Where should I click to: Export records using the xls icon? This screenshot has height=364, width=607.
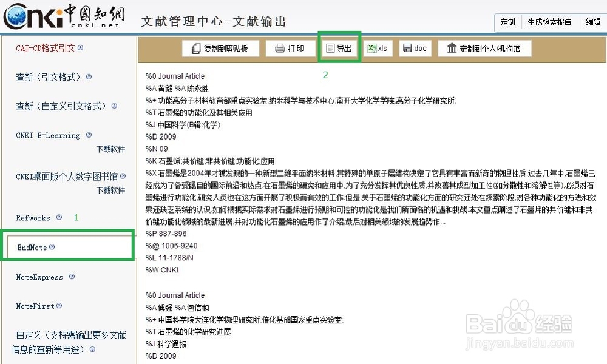[x=371, y=47]
